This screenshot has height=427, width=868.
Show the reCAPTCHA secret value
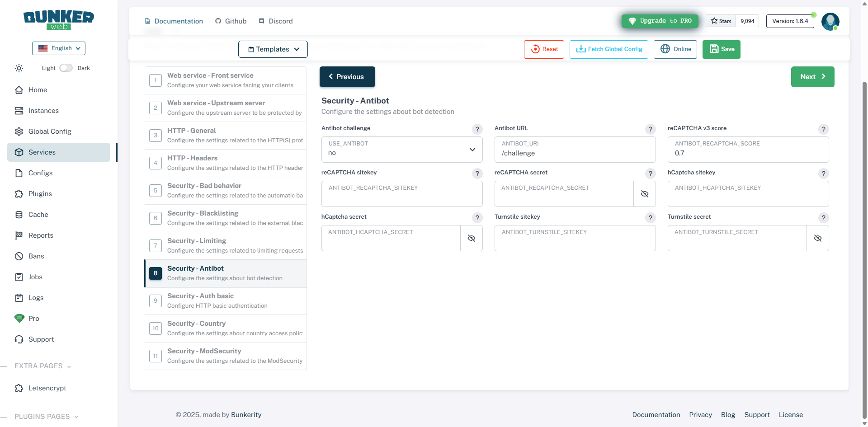tap(644, 194)
